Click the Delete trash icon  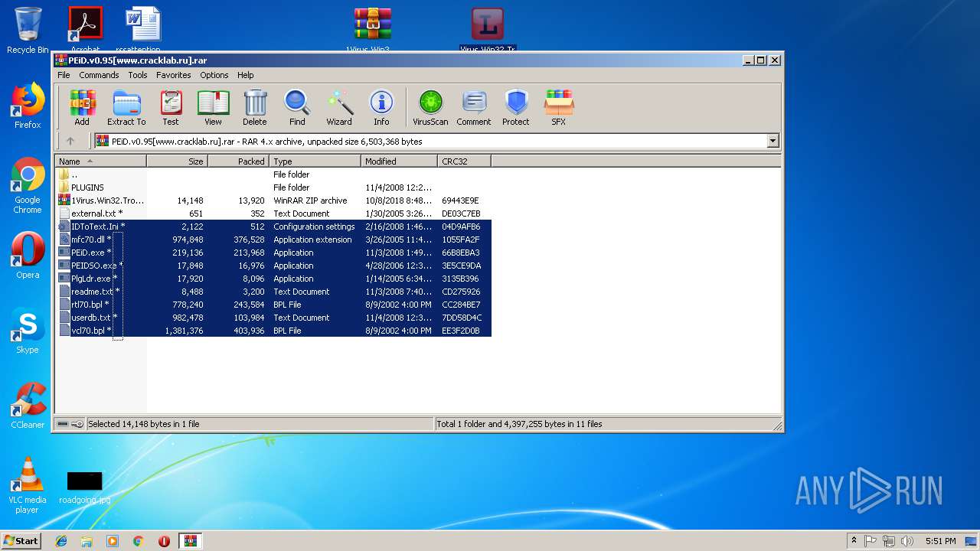point(255,107)
